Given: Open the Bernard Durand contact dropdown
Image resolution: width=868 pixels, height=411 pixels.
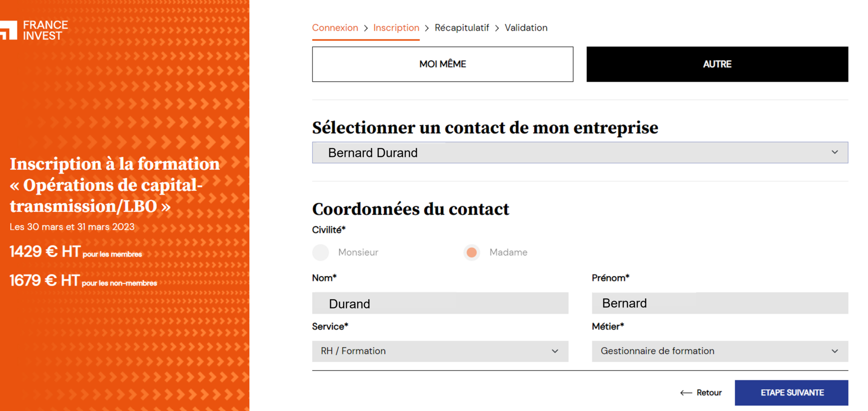Looking at the screenshot, I should coord(580,152).
